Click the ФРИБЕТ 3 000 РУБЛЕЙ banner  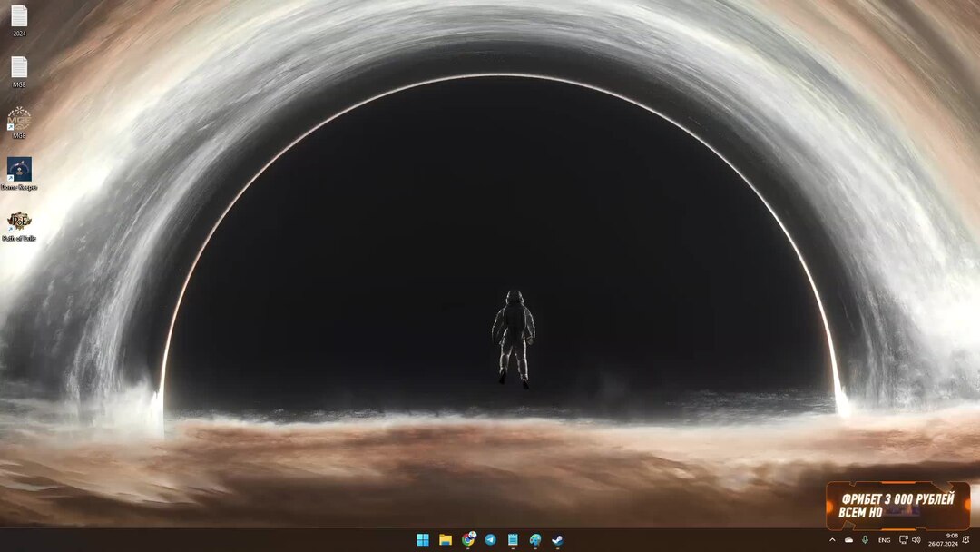(898, 505)
